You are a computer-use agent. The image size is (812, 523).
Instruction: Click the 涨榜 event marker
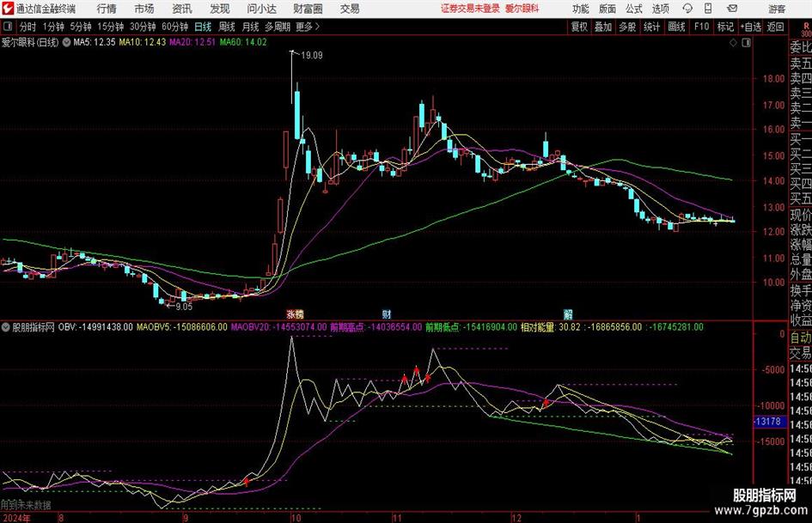point(296,314)
